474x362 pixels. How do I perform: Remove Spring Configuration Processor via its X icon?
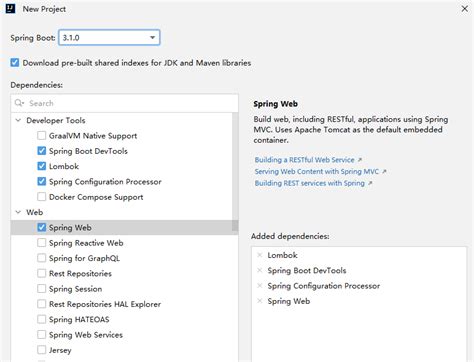pyautogui.click(x=260, y=286)
